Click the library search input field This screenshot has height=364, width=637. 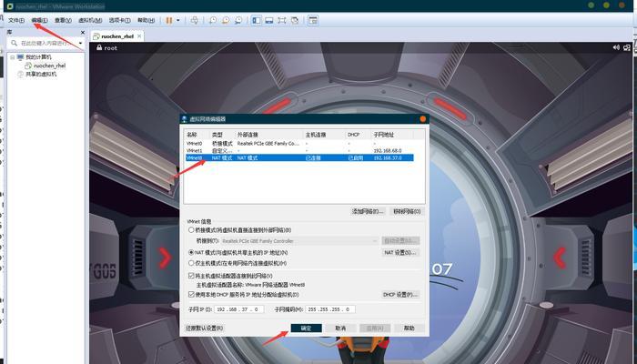point(47,43)
